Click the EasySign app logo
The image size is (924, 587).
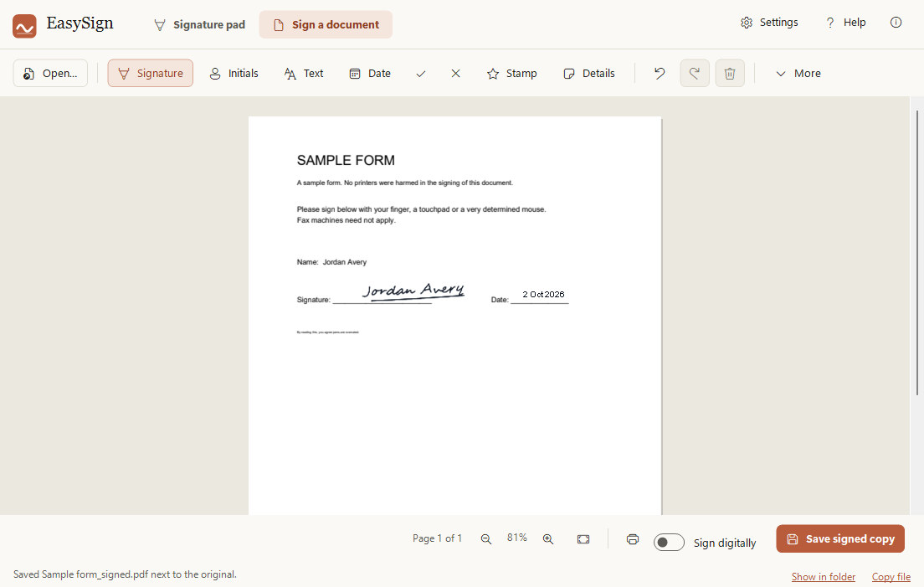[x=25, y=26]
